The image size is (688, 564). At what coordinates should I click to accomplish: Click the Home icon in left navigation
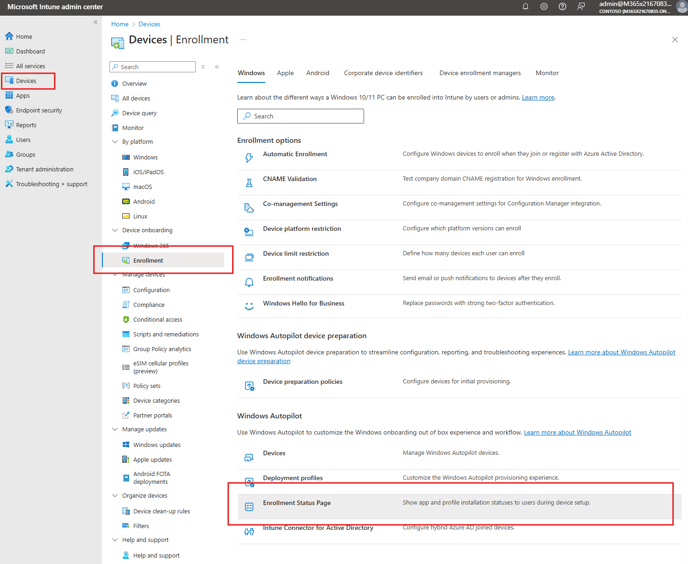pos(9,36)
